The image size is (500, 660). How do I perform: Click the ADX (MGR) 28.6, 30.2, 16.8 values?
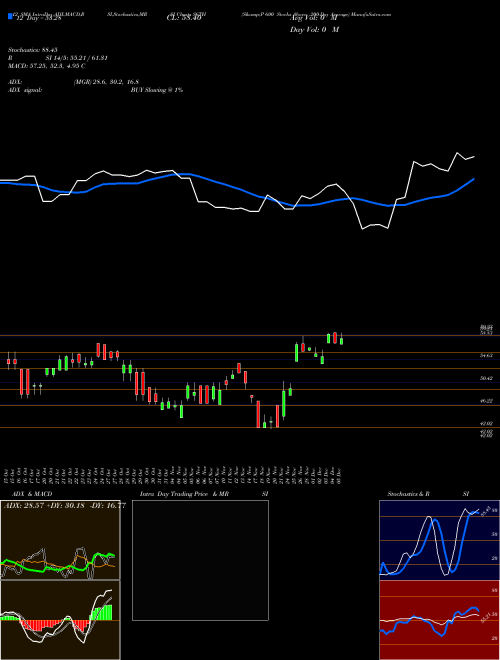tap(106, 82)
